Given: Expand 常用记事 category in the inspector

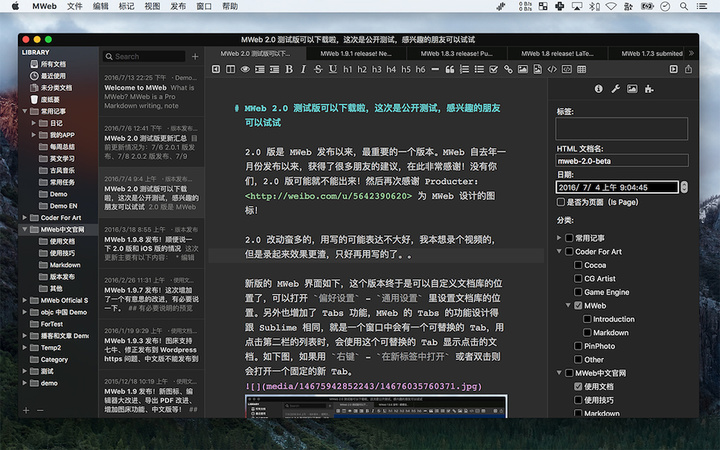Looking at the screenshot, I should [x=559, y=238].
